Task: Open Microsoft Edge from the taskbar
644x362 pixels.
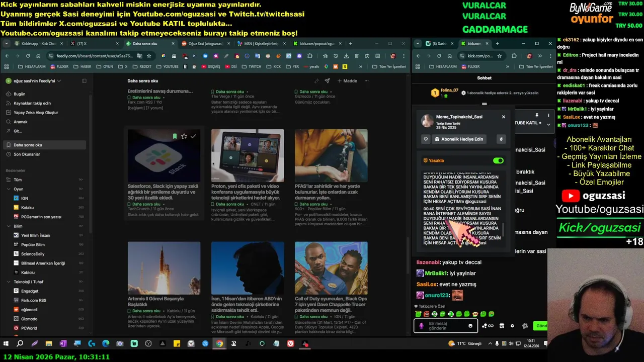Action: 106,343
